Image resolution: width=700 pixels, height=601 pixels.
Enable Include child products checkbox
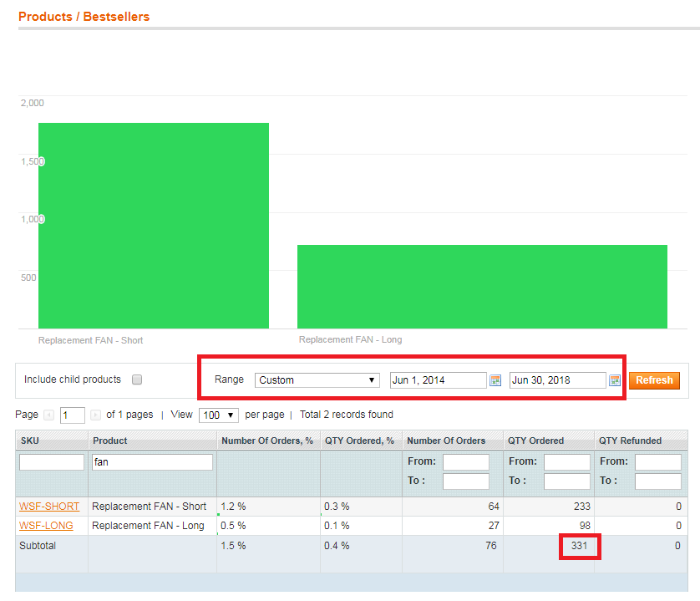coord(137,379)
